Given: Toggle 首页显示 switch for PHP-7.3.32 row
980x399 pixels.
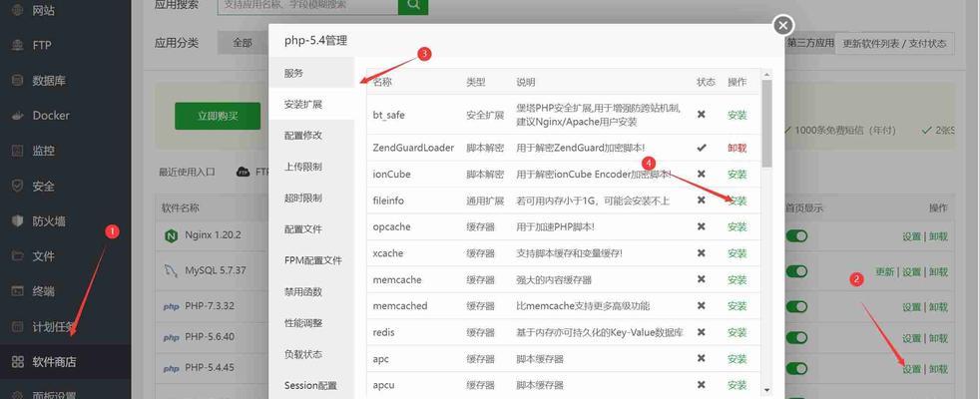Looking at the screenshot, I should 797,306.
